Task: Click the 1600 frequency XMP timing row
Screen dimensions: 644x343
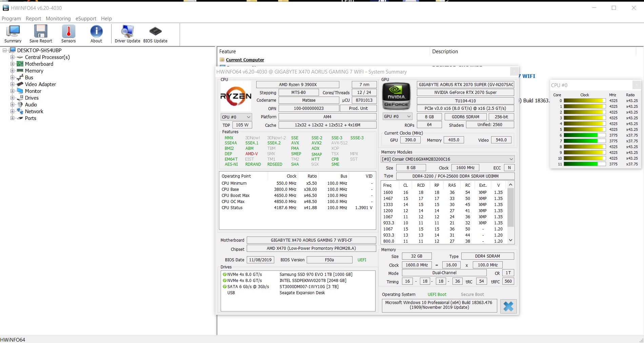Action: coord(443,193)
